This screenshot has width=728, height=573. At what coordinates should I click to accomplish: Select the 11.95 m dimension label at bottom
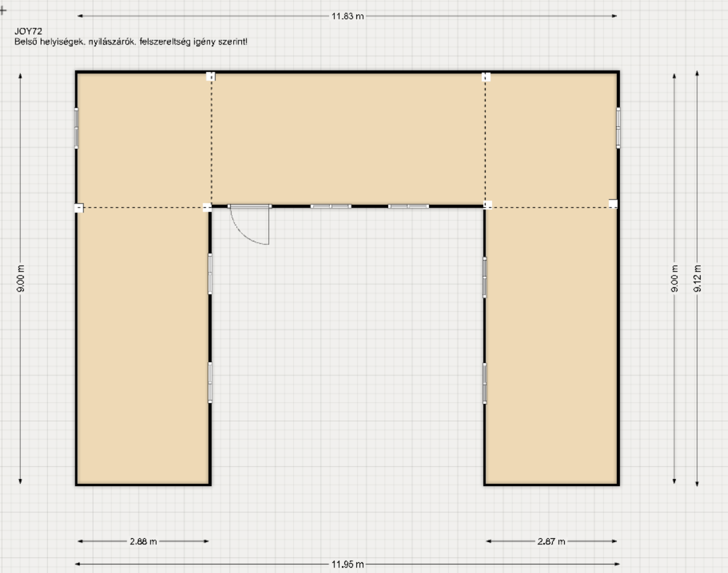(348, 565)
